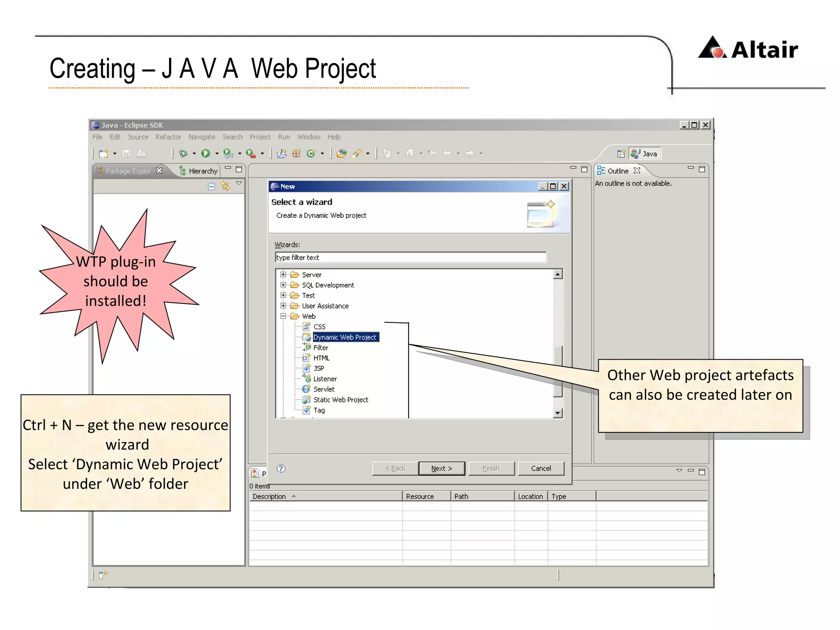
Task: Close the Outline view tab
Action: 637,171
